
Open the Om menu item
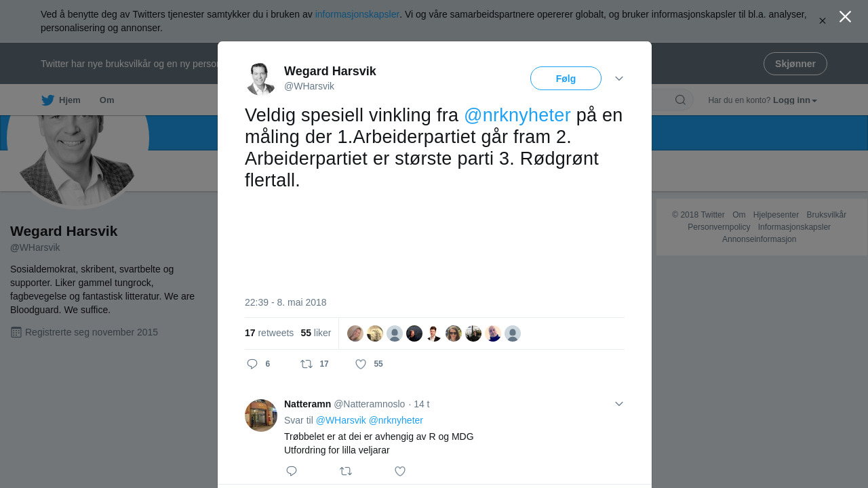[107, 100]
